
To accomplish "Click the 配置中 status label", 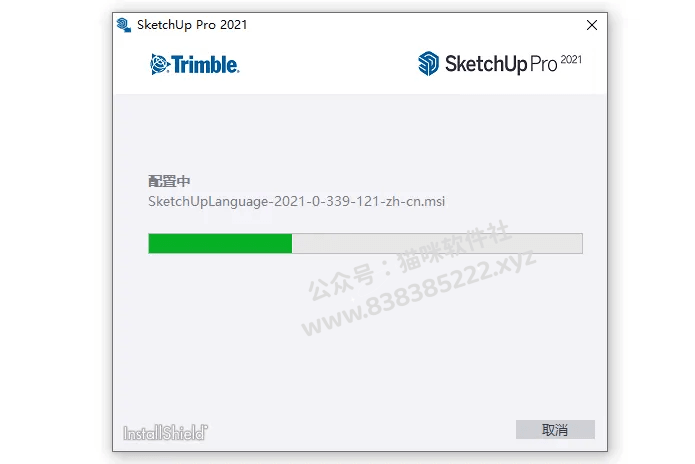I will 169,181.
